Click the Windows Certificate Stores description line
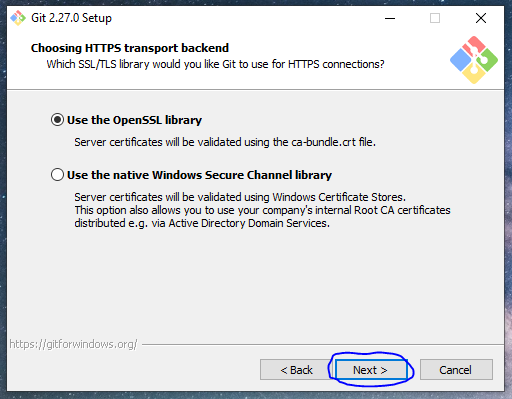The height and width of the screenshot is (399, 512). pyautogui.click(x=240, y=197)
